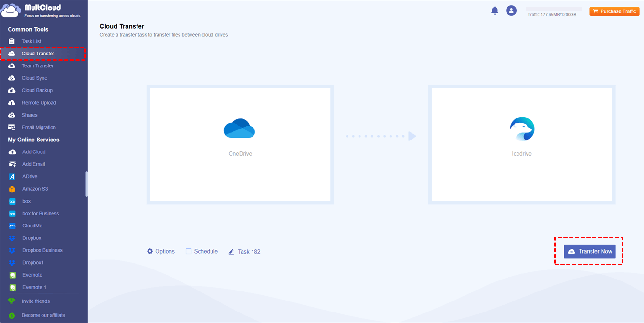644x323 pixels.
Task: Click the task name pencil icon
Action: coord(232,252)
